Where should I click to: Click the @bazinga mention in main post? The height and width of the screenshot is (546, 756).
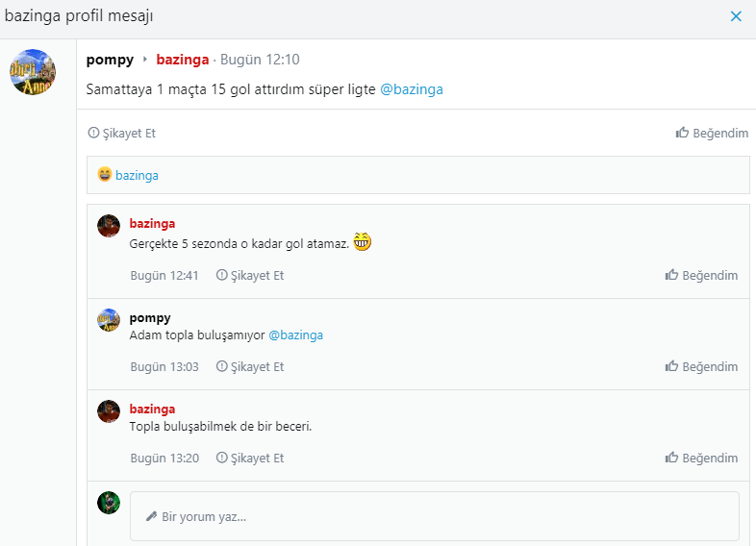pyautogui.click(x=412, y=88)
